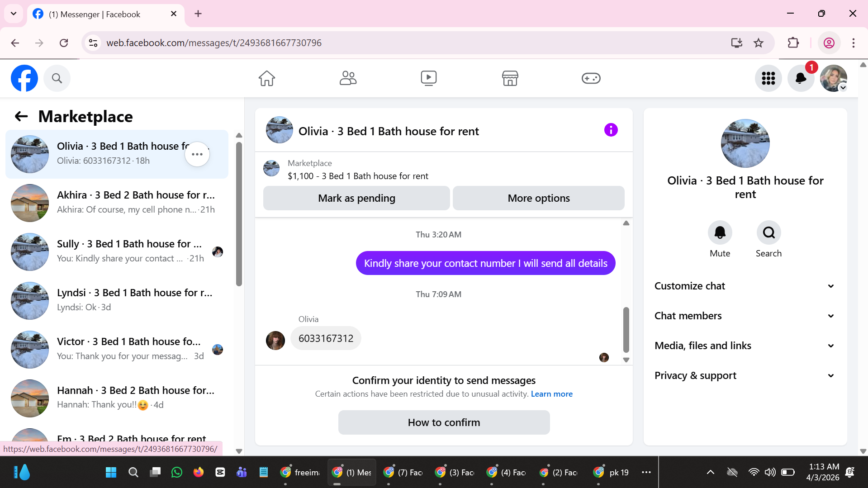Open volume control in system tray
Image resolution: width=868 pixels, height=488 pixels.
[x=770, y=472]
